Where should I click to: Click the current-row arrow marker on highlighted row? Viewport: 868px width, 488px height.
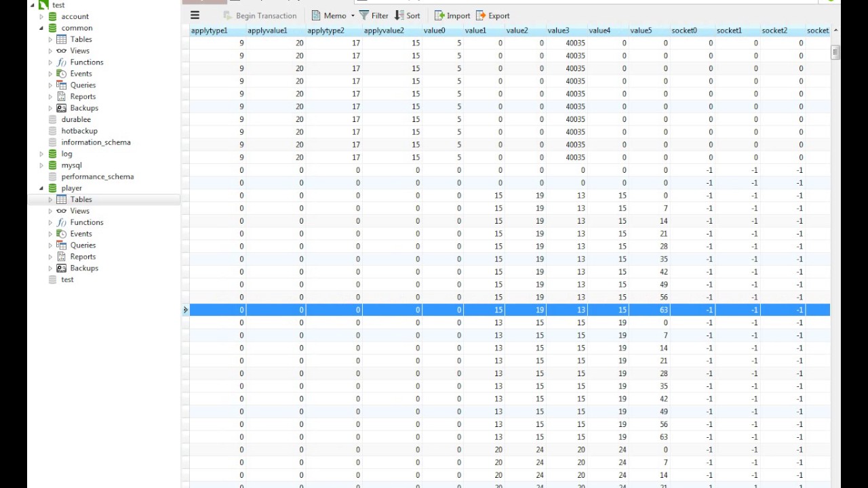pyautogui.click(x=185, y=310)
